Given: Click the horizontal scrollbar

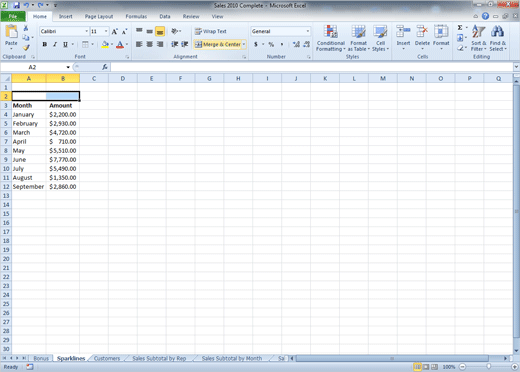Looking at the screenshot, I should point(392,358).
